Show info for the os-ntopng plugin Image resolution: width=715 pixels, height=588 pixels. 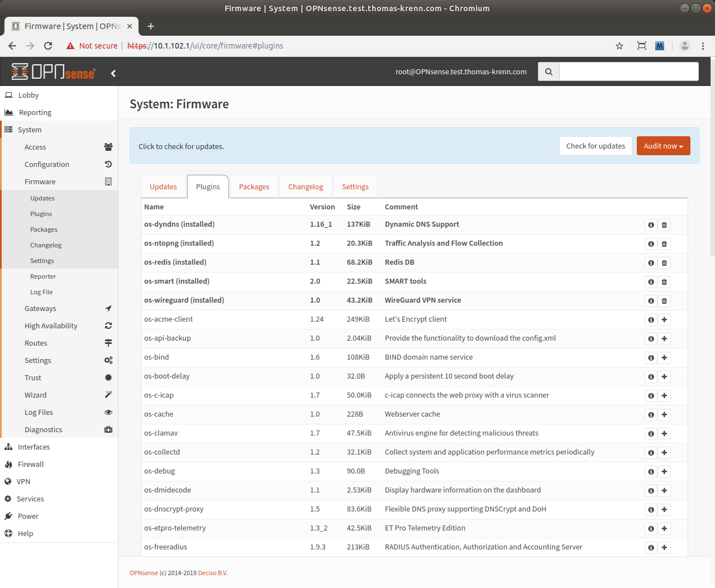point(651,244)
